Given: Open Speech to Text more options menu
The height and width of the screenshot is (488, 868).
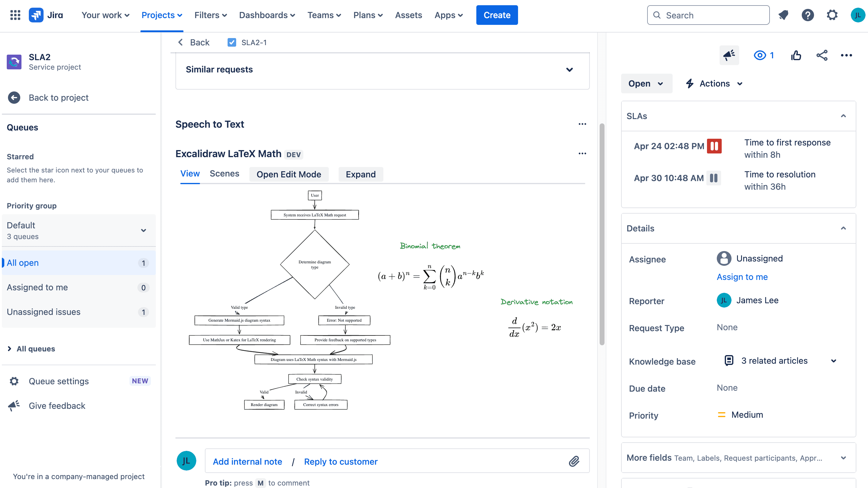Looking at the screenshot, I should [x=582, y=124].
